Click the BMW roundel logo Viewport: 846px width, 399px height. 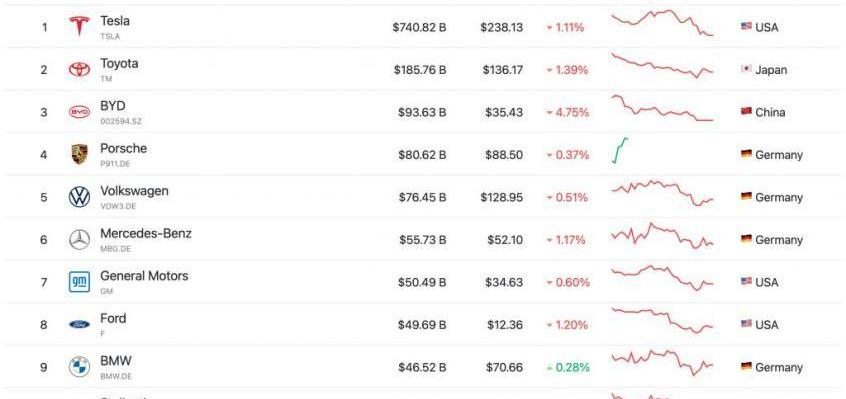pyautogui.click(x=79, y=367)
